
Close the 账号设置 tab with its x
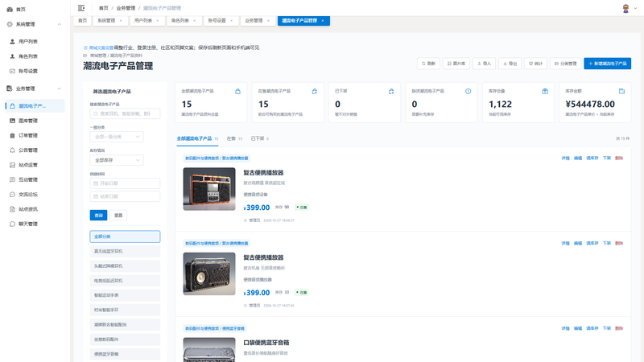point(231,21)
